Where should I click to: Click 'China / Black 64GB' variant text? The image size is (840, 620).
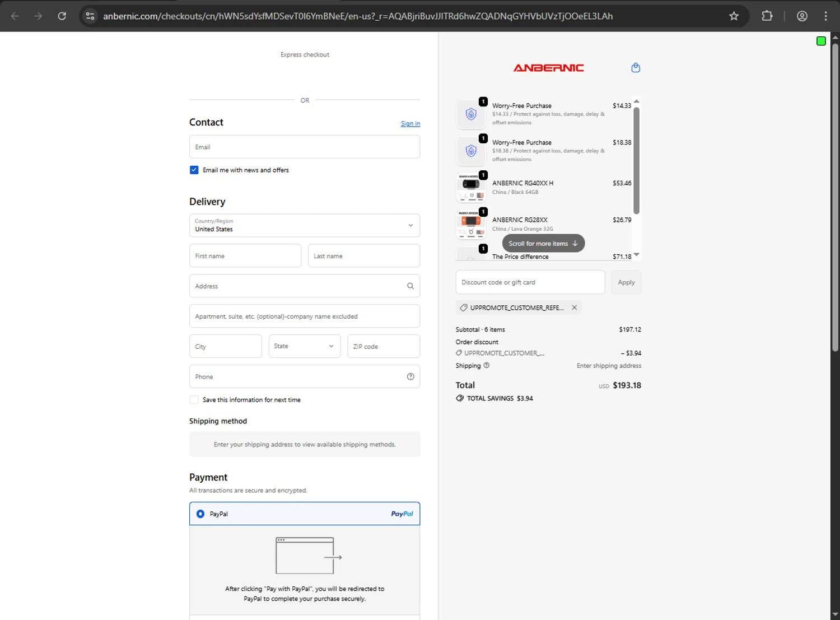515,192
